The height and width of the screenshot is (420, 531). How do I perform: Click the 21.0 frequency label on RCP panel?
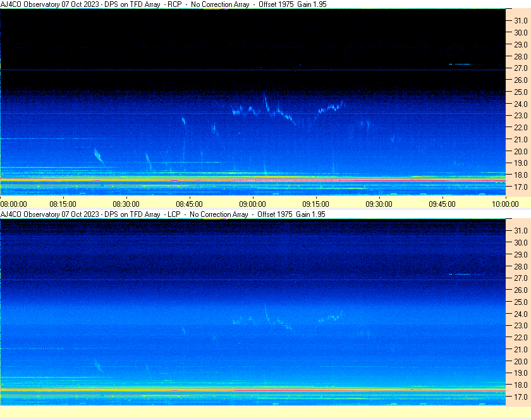click(521, 139)
